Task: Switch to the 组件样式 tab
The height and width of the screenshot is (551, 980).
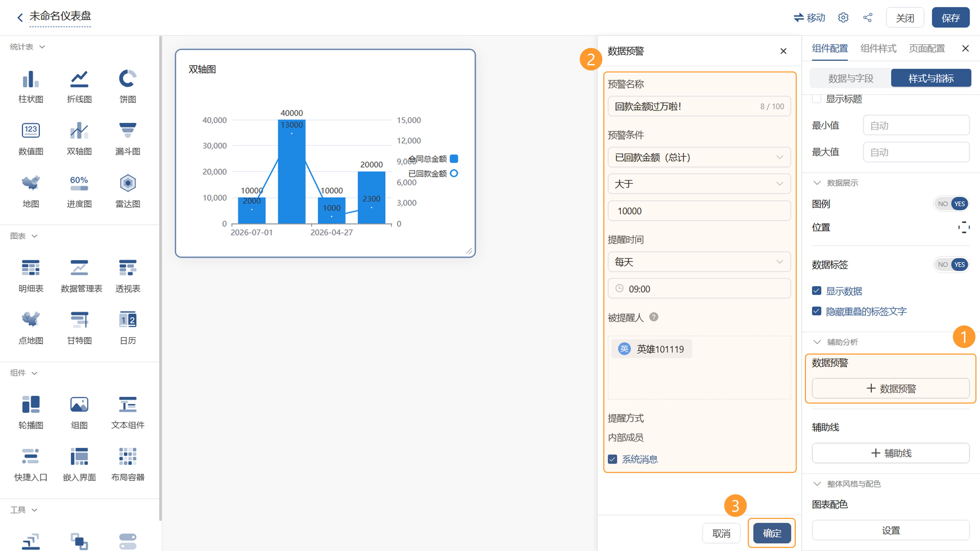Action: [x=878, y=49]
